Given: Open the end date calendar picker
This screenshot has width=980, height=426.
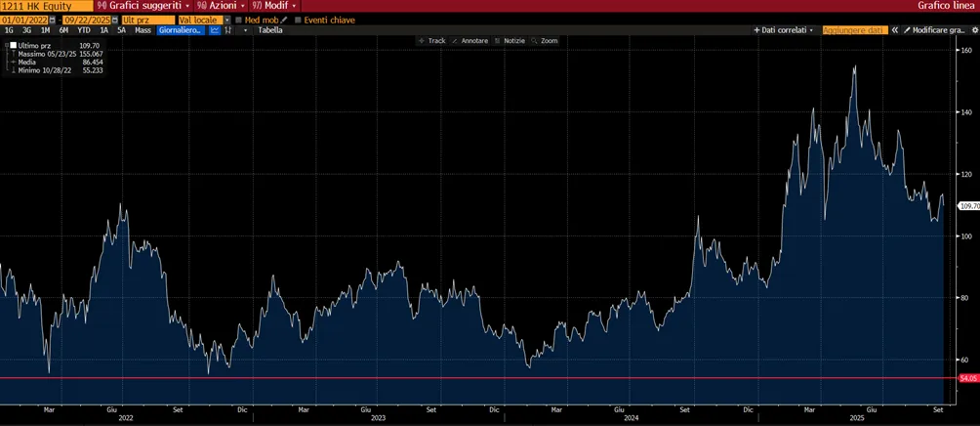Looking at the screenshot, I should pyautogui.click(x=115, y=20).
